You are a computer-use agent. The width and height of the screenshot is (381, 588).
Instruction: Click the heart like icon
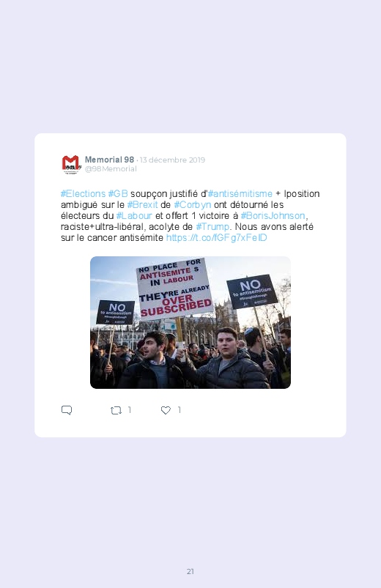click(x=166, y=411)
